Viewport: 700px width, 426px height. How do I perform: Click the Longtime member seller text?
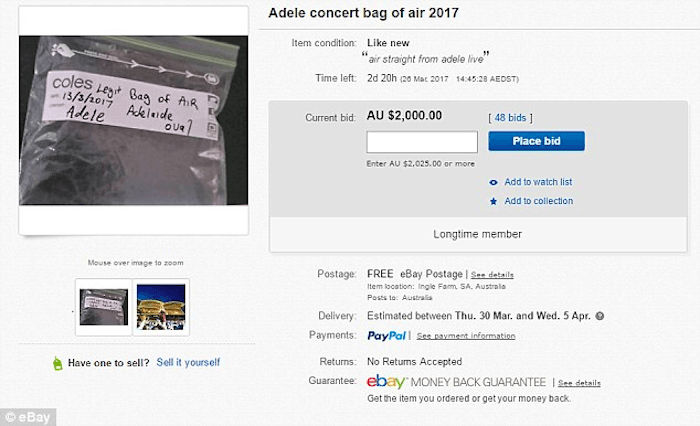[x=477, y=234]
